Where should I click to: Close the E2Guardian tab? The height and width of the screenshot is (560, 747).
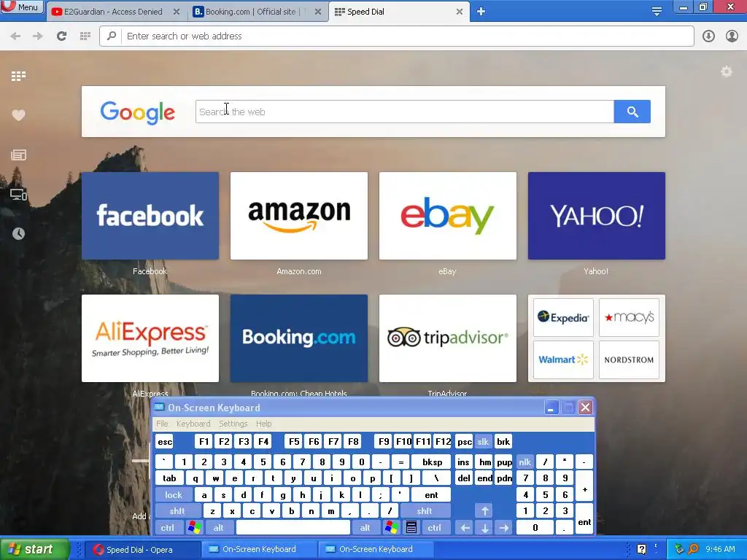pos(177,12)
